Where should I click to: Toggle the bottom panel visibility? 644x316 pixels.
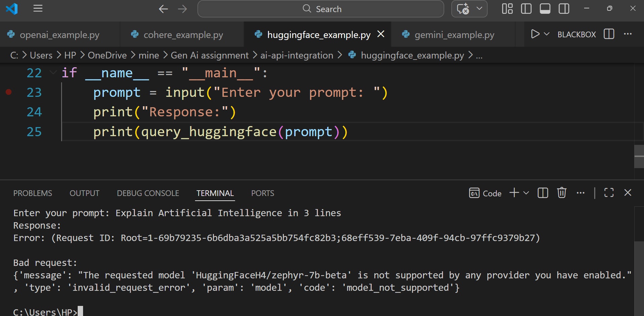click(x=545, y=9)
